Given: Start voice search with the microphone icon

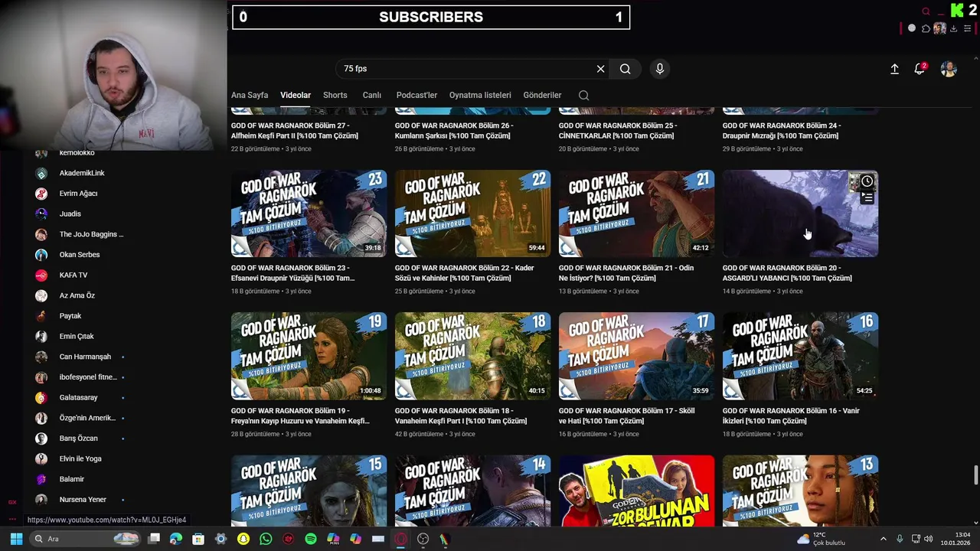Looking at the screenshot, I should [x=660, y=69].
